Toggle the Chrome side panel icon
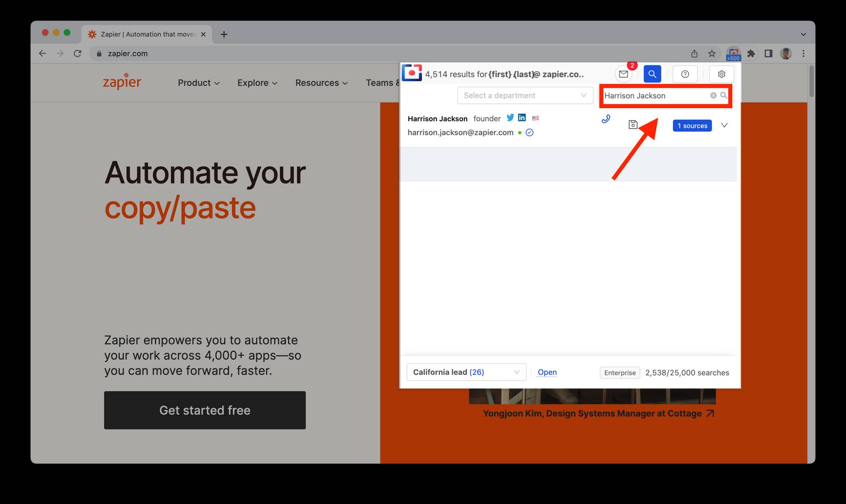 768,54
